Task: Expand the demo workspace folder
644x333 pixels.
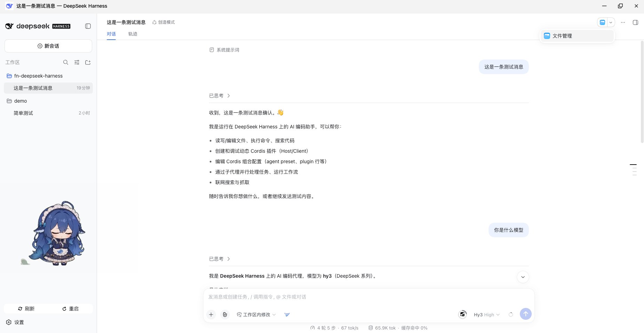Action: point(48,101)
